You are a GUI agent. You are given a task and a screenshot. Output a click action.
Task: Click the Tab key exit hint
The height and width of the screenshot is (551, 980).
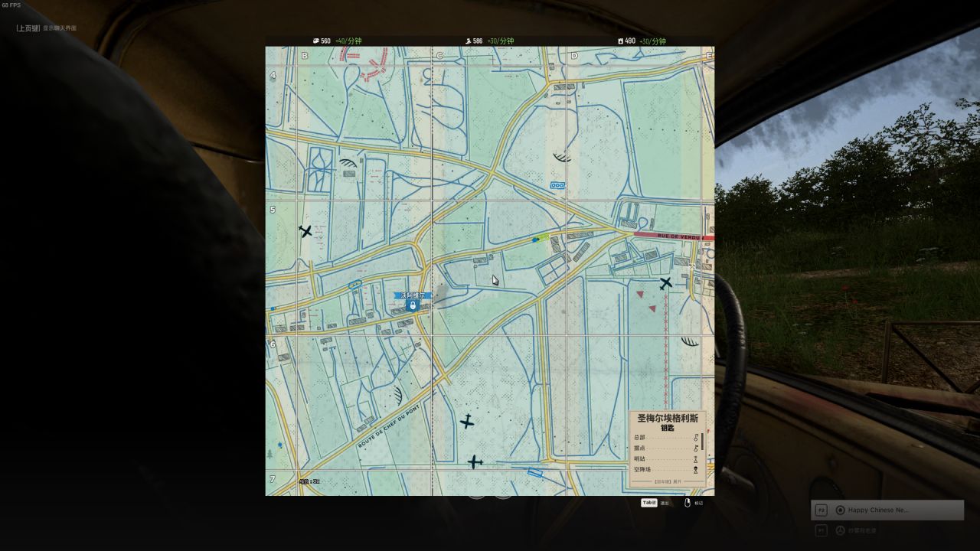tap(649, 503)
